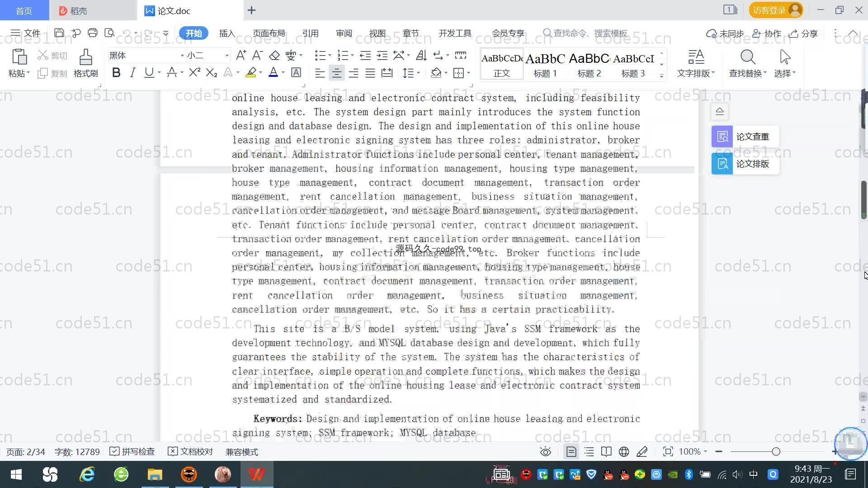This screenshot has height=488, width=868.
Task: Click the eye protection mode icon in status bar
Action: (546, 451)
